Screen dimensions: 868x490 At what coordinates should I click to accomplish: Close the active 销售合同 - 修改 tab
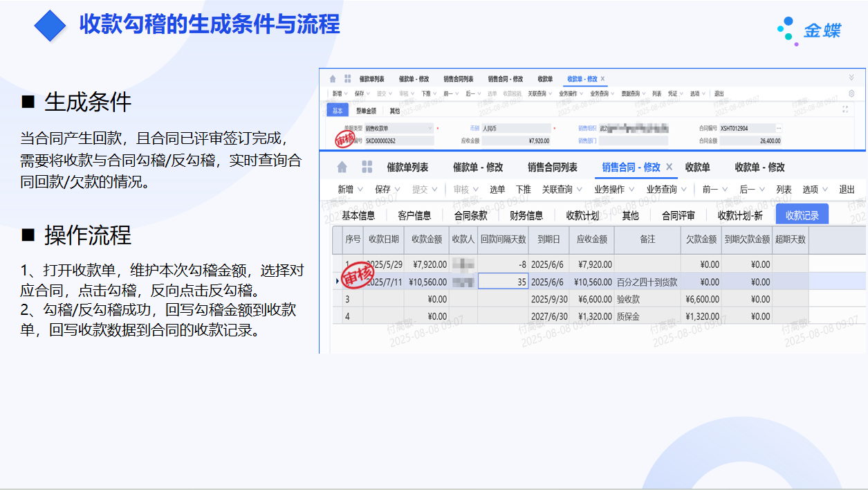coord(669,167)
